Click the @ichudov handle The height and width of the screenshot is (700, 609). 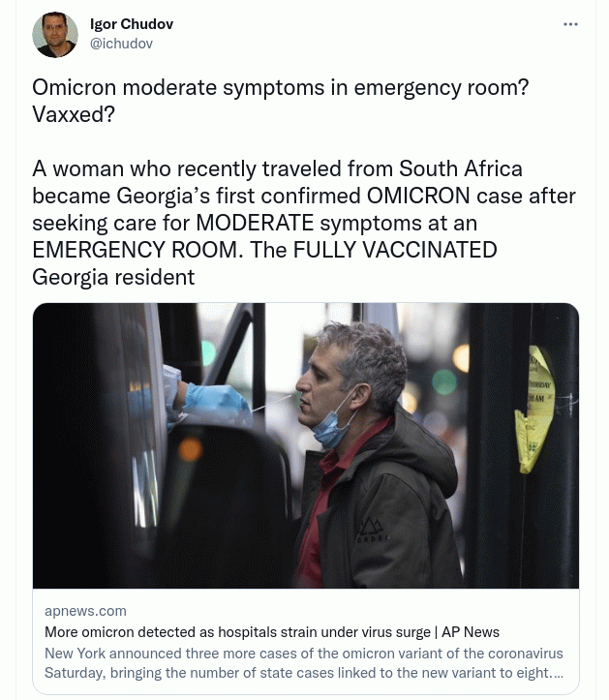(x=121, y=44)
